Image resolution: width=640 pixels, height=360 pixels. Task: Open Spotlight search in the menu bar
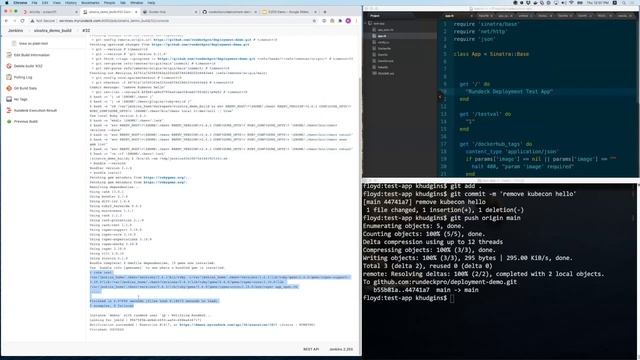point(624,2)
